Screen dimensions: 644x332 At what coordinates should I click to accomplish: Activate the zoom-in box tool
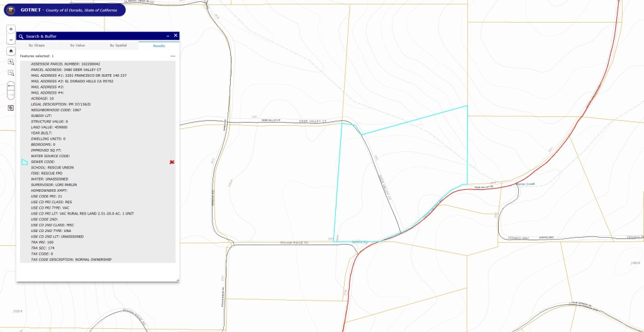tap(11, 62)
